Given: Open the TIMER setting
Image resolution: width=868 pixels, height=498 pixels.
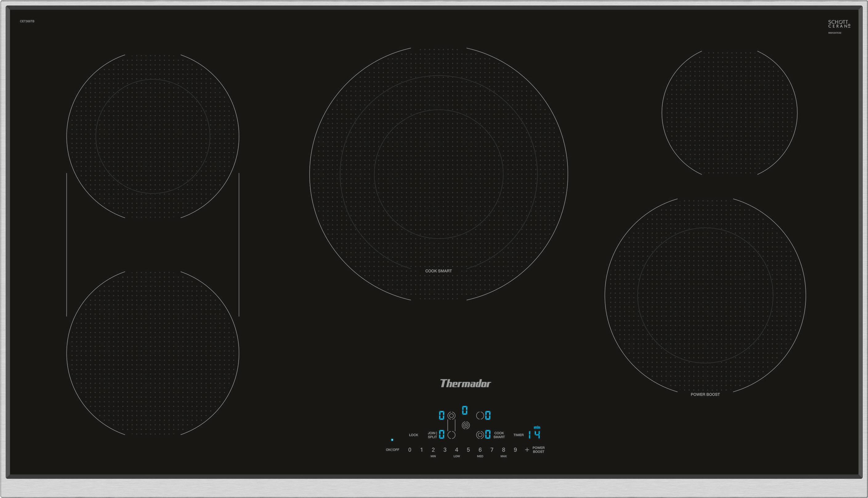Looking at the screenshot, I should pyautogui.click(x=519, y=435).
